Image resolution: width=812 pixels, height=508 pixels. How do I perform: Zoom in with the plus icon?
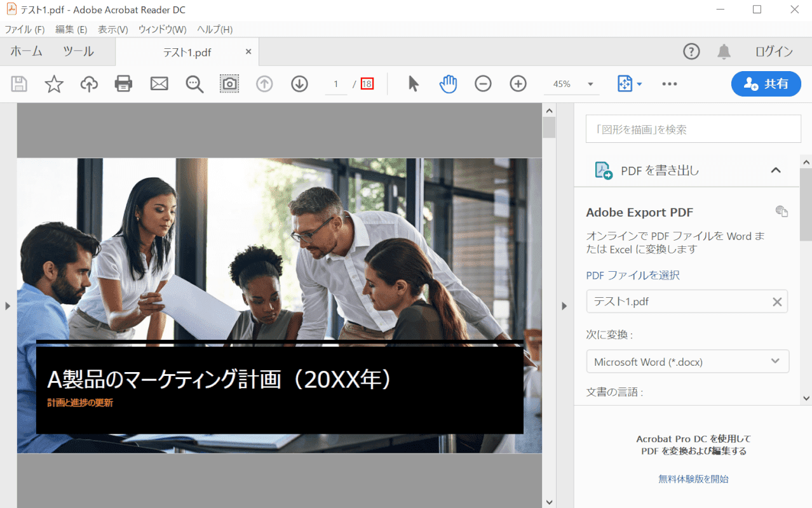[518, 84]
